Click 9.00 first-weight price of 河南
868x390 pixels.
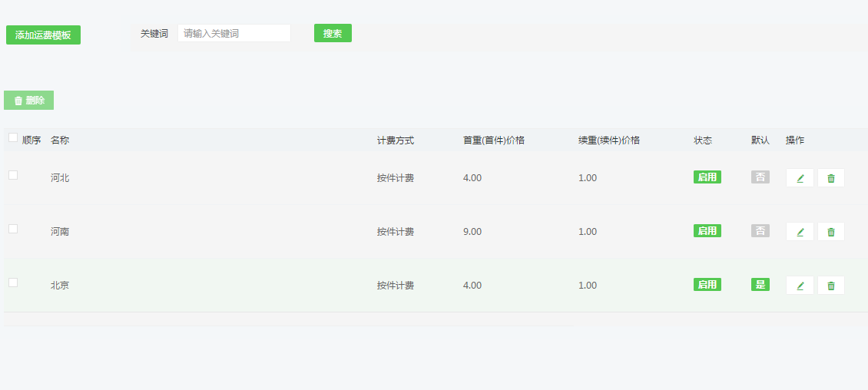pyautogui.click(x=472, y=232)
